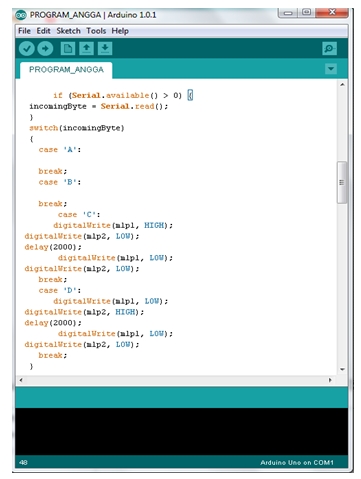Select the PROGRAM_ANGGA tab
Image resolution: width=361 pixels, height=479 pixels.
click(66, 70)
